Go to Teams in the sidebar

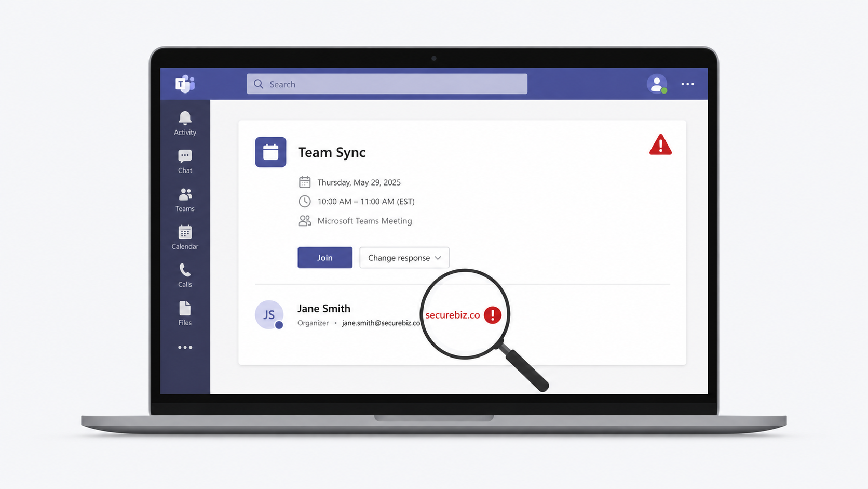pyautogui.click(x=185, y=200)
